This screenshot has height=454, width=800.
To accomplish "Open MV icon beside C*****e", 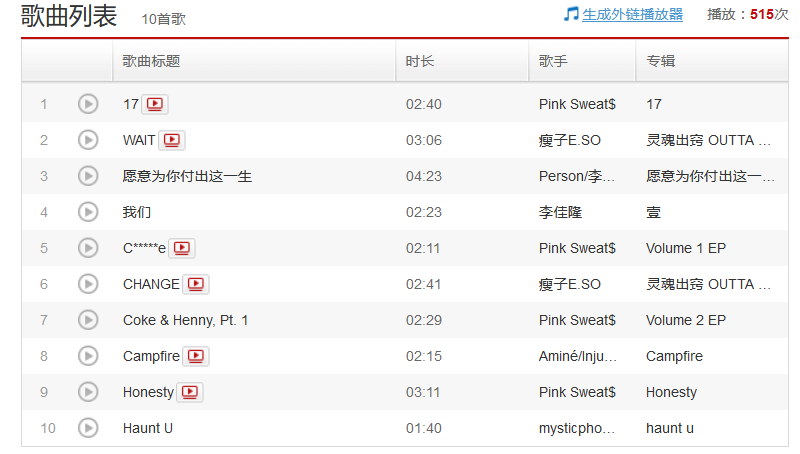I will tap(182, 248).
